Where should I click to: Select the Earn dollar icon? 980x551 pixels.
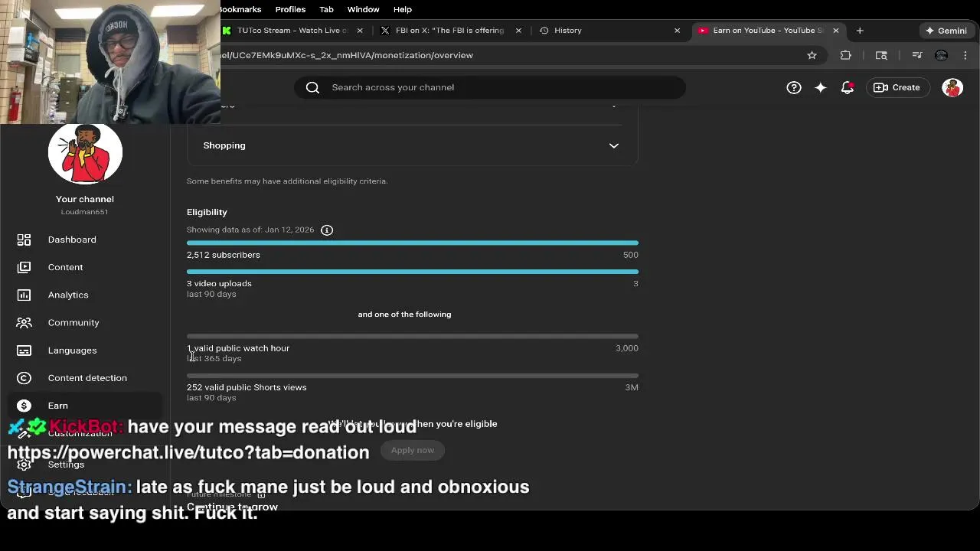coord(24,406)
